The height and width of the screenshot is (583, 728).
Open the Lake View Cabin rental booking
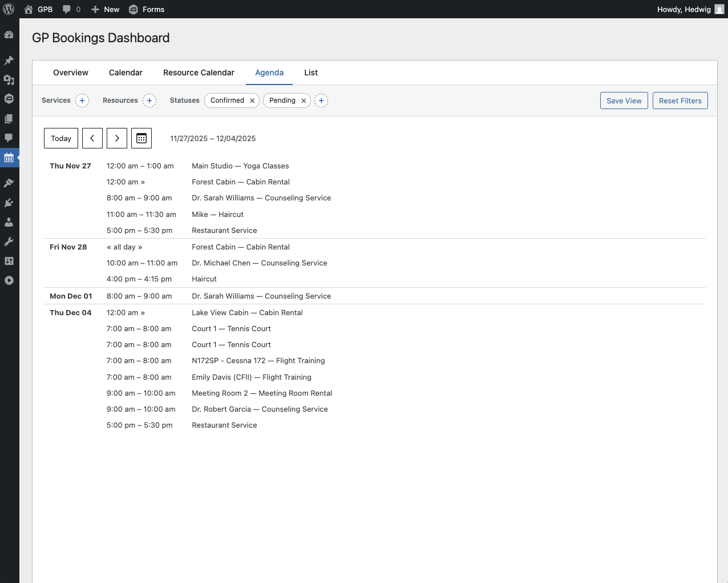pos(247,312)
